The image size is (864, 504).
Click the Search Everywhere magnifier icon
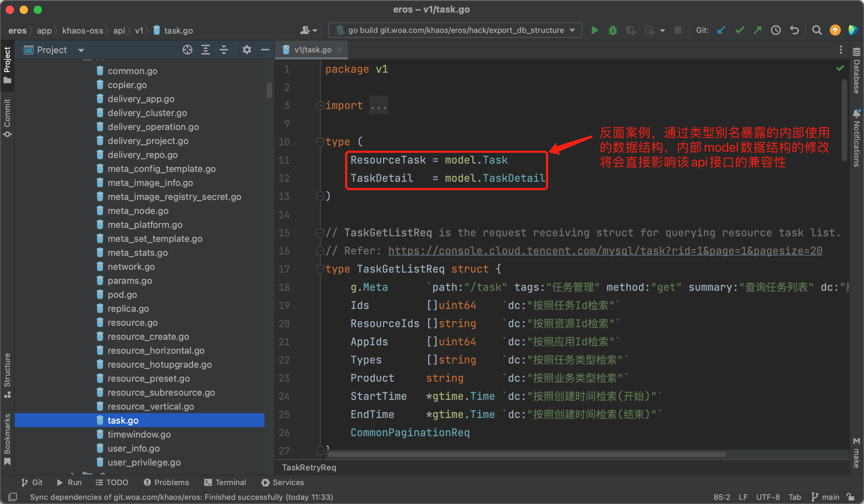[x=816, y=30]
